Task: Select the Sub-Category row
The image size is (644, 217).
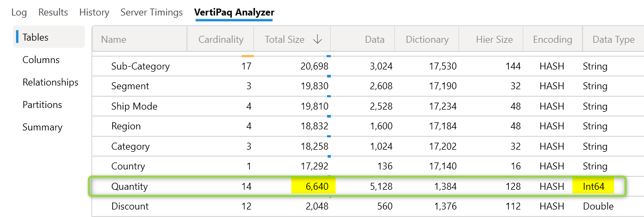Action: click(x=140, y=66)
